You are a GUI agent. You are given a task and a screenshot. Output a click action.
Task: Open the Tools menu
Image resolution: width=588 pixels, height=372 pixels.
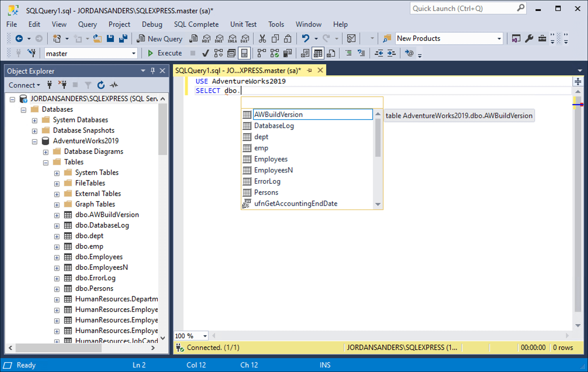(x=276, y=24)
